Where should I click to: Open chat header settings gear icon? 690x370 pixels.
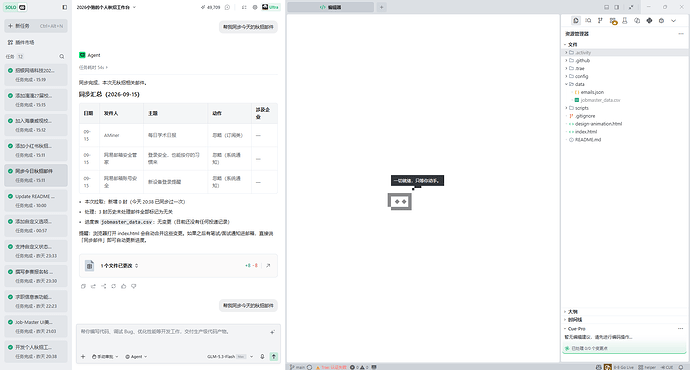pyautogui.click(x=255, y=7)
